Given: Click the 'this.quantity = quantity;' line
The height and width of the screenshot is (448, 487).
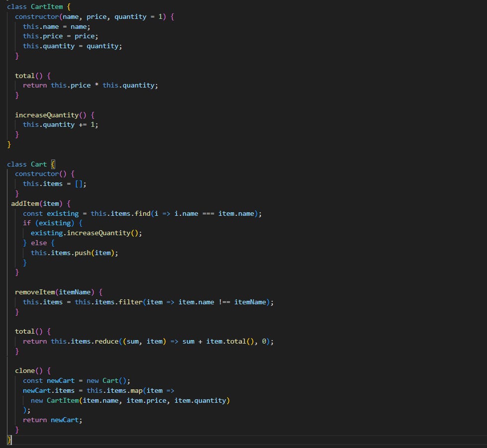Looking at the screenshot, I should (x=73, y=46).
